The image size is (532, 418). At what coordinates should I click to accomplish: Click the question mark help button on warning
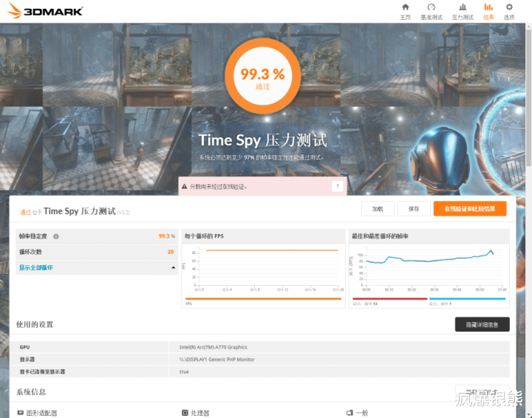pos(337,186)
